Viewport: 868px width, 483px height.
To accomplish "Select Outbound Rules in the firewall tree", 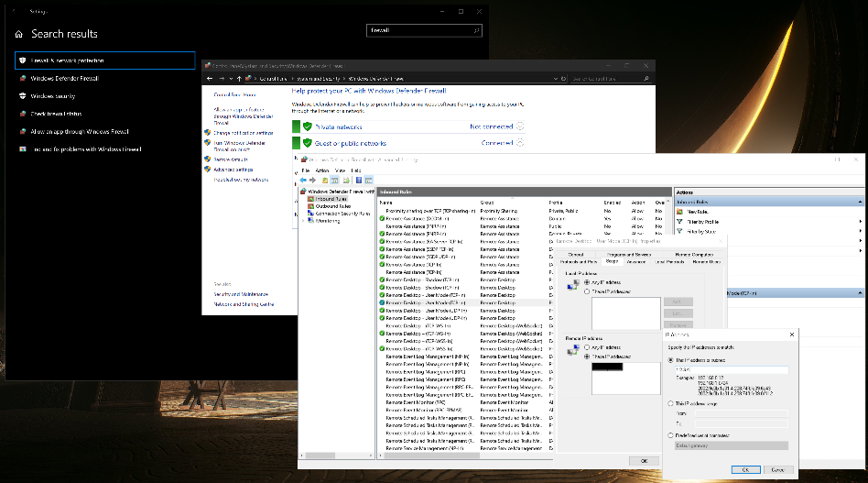I will click(x=331, y=206).
